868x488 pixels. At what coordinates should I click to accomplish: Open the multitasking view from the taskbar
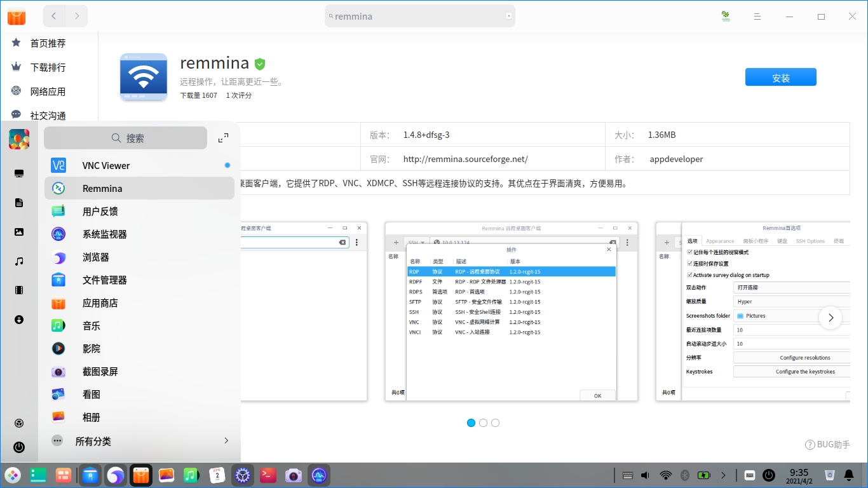[x=38, y=475]
